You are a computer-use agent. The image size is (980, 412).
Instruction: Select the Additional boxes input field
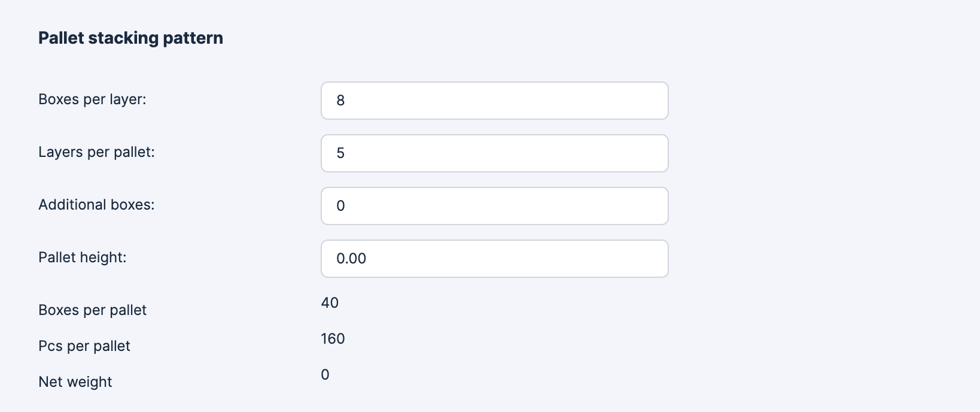click(x=494, y=206)
